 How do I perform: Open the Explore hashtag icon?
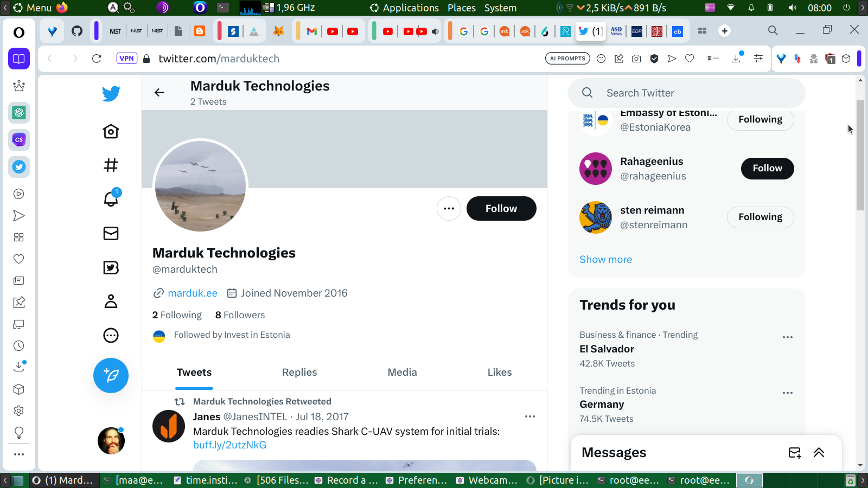click(x=111, y=165)
